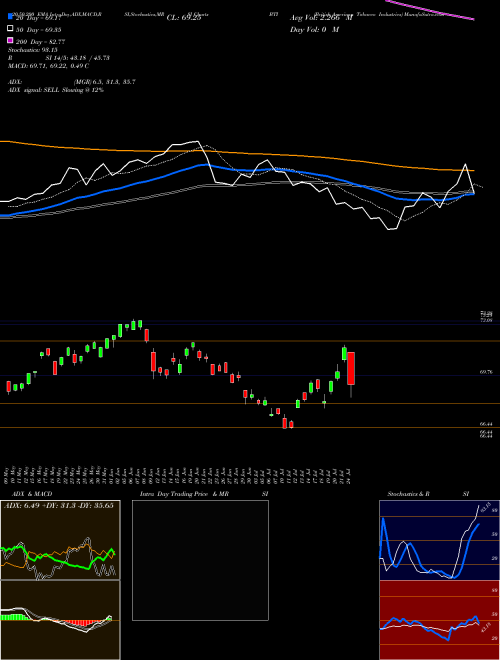Open the MACD histogram mini chart
500x660 pixels.
click(60, 620)
